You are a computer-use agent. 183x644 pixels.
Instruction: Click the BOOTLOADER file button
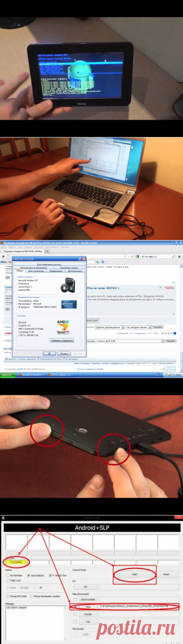coord(88,600)
